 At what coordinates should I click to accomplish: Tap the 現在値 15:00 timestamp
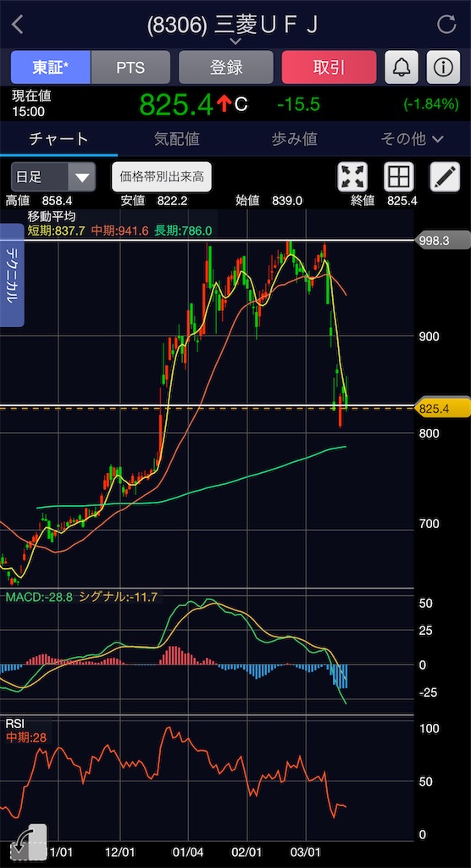click(x=31, y=103)
